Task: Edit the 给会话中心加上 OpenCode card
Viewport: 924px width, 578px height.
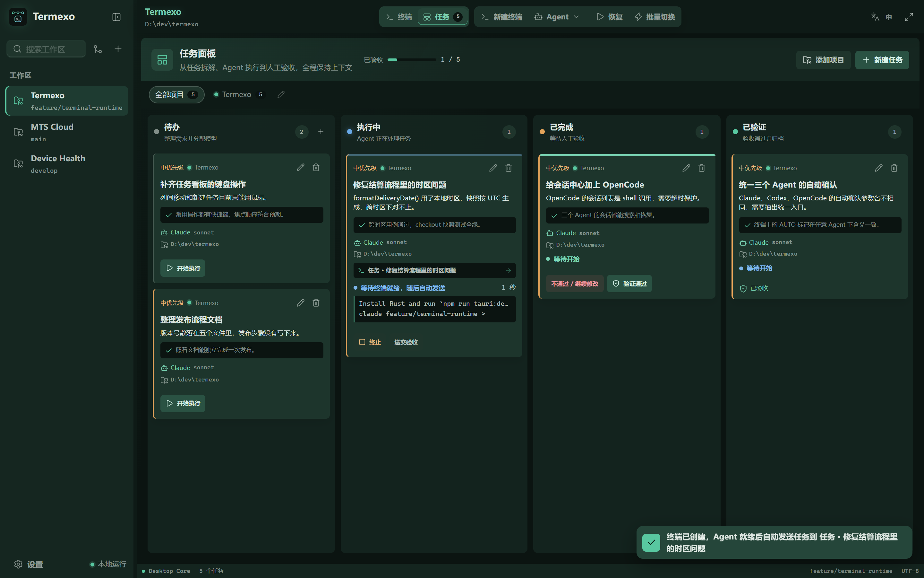Action: coord(686,168)
